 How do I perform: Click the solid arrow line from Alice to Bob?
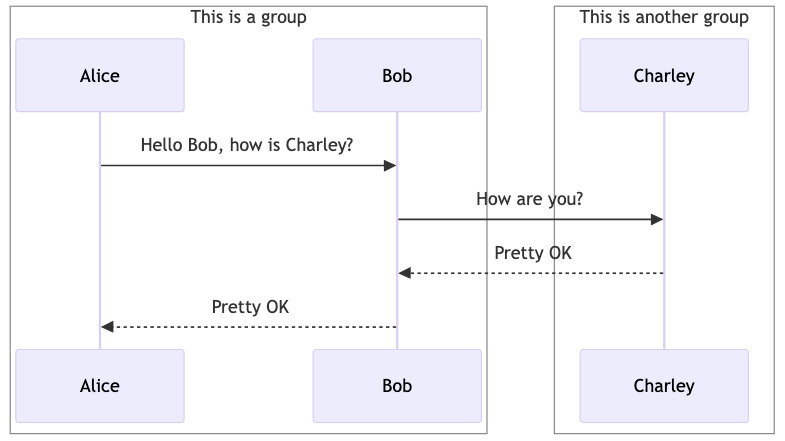point(245,165)
